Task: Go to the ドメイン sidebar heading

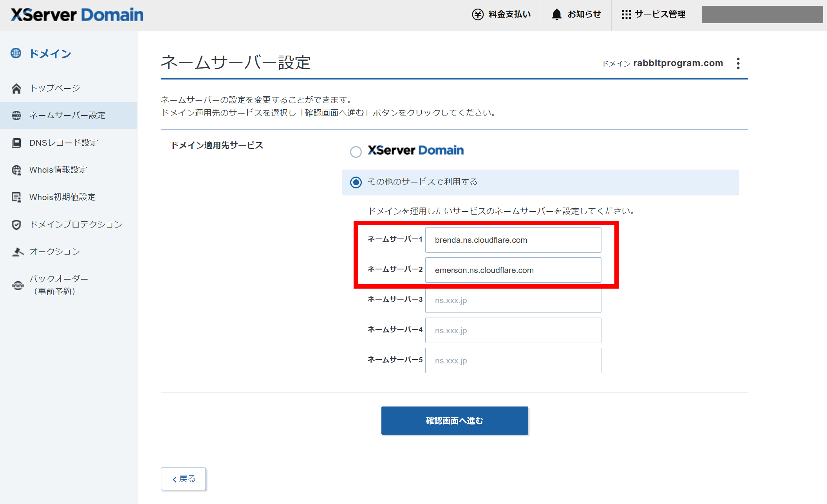Action: [50, 54]
